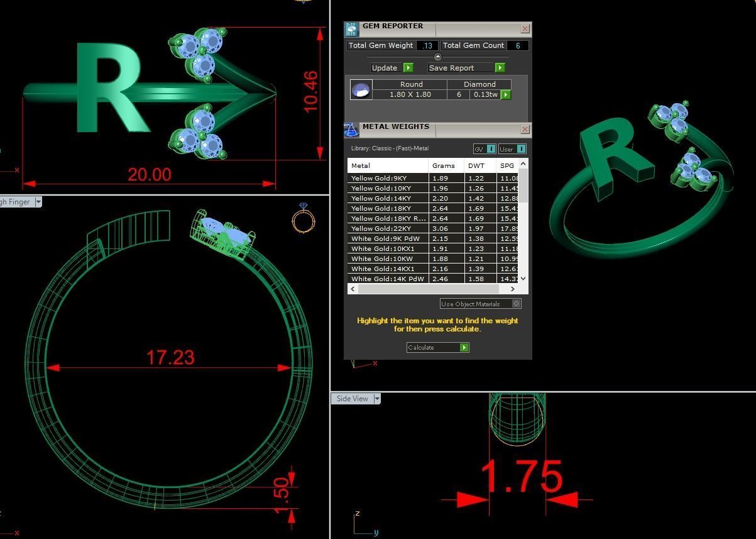Open the Through Finger viewport dropdown
Screen dimensions: 756x539
[38, 202]
